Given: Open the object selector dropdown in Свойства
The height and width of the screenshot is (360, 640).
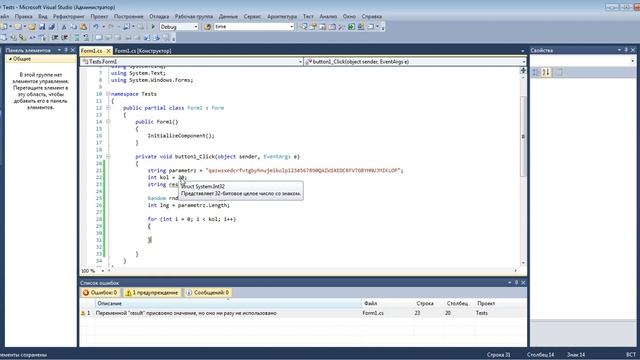Looking at the screenshot, I should tap(632, 61).
